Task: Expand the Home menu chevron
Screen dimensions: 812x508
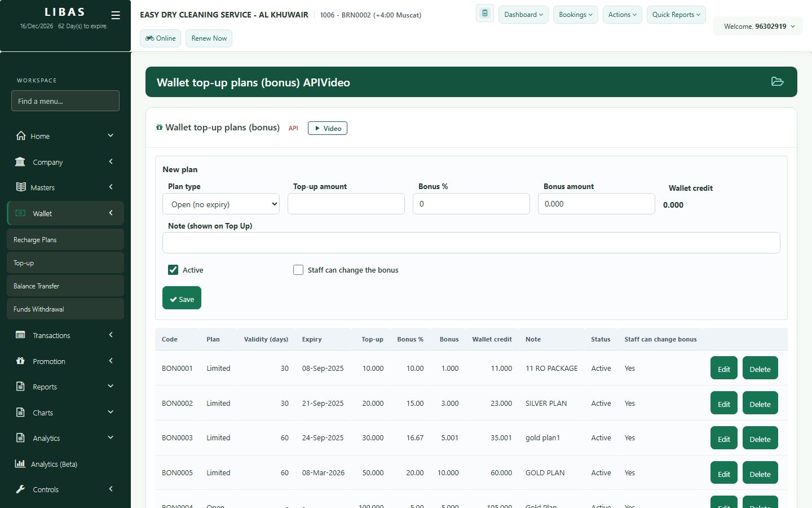Action: 111,135
